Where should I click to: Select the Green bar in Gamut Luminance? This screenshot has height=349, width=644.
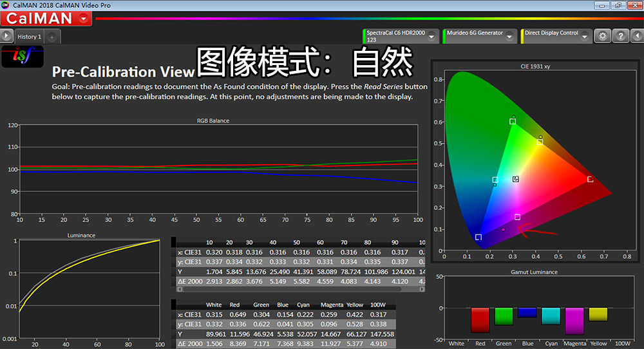point(504,316)
